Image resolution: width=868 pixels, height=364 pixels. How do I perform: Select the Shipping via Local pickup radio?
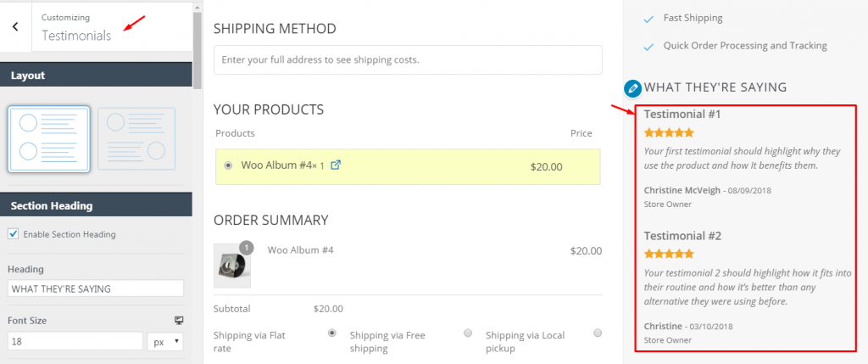598,333
